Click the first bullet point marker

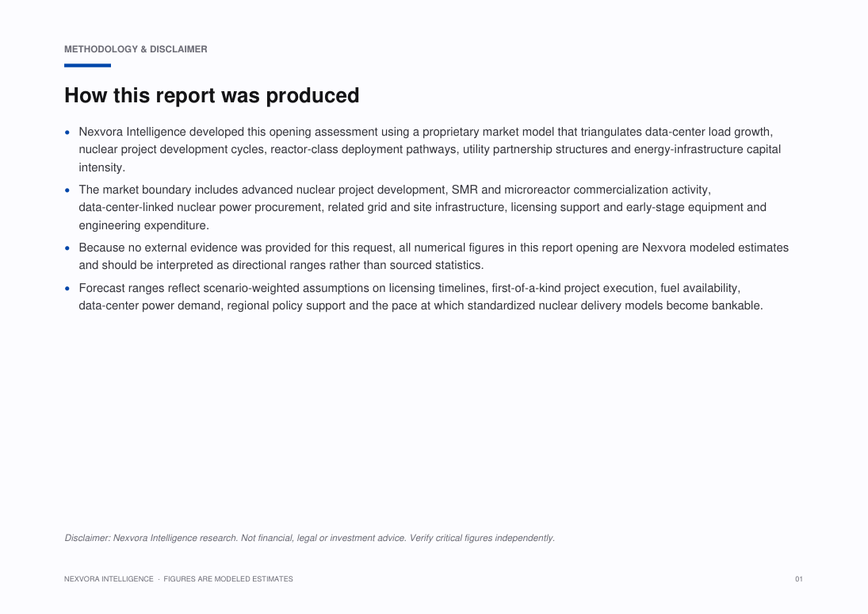click(x=67, y=132)
